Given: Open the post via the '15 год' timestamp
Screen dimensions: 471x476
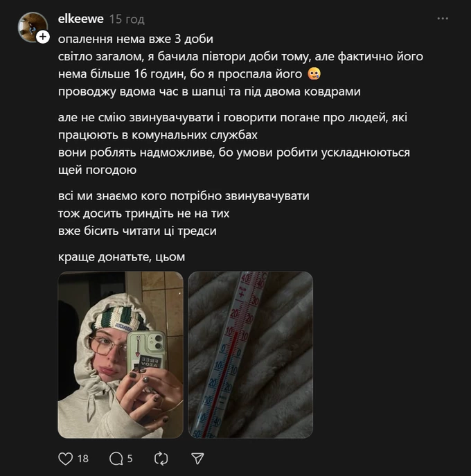Looking at the screenshot, I should click(x=127, y=19).
